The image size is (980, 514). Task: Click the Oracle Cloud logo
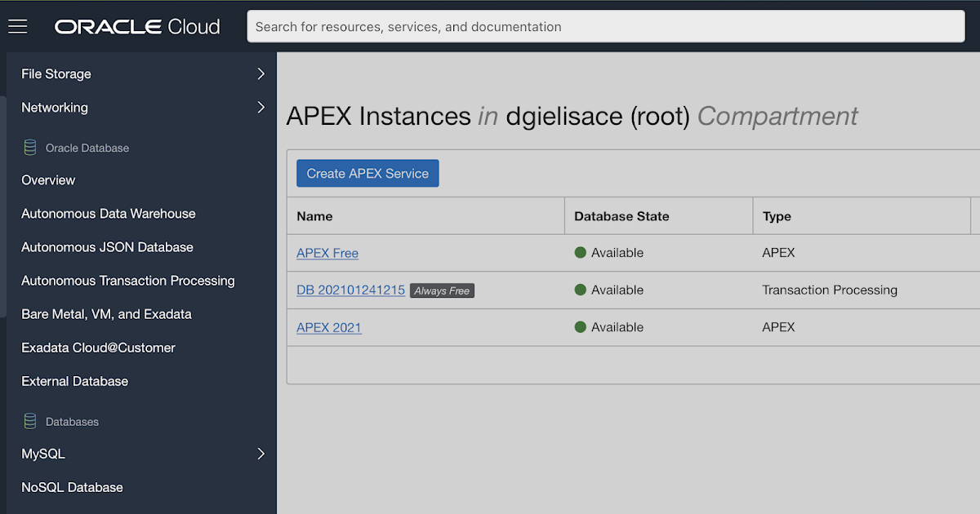pos(137,27)
